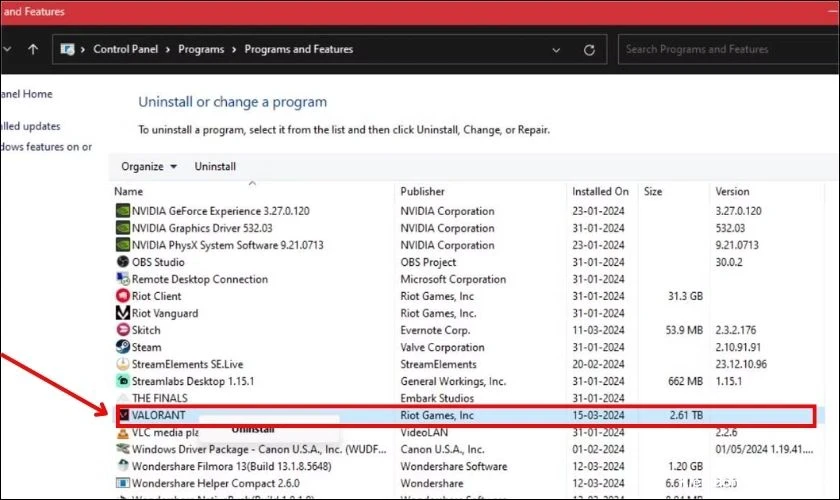Viewport: 840px width, 500px height.
Task: Refresh the Programs and Features list
Action: (589, 50)
